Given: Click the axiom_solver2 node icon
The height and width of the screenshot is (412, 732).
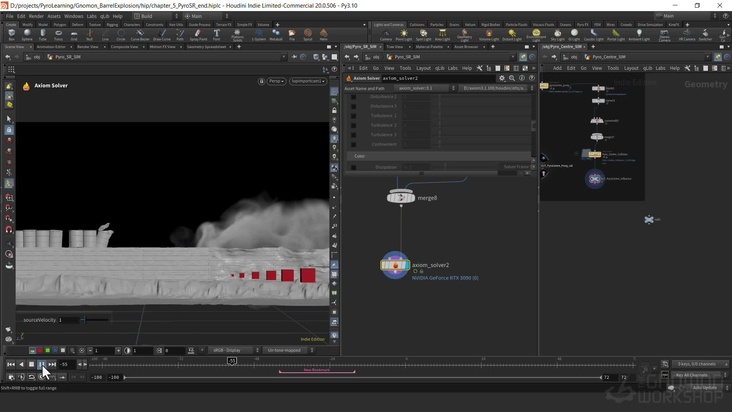Looking at the screenshot, I should (x=395, y=265).
